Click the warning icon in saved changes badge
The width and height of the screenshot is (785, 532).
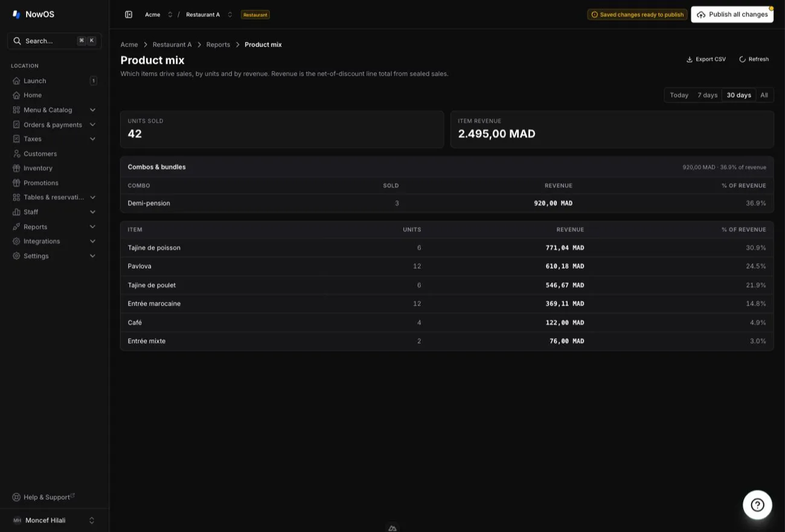[595, 14]
